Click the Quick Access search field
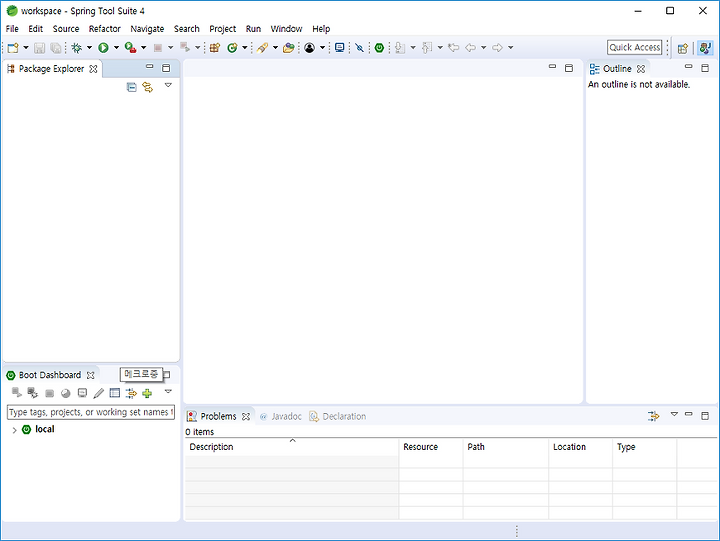720x541 pixels. [x=635, y=47]
